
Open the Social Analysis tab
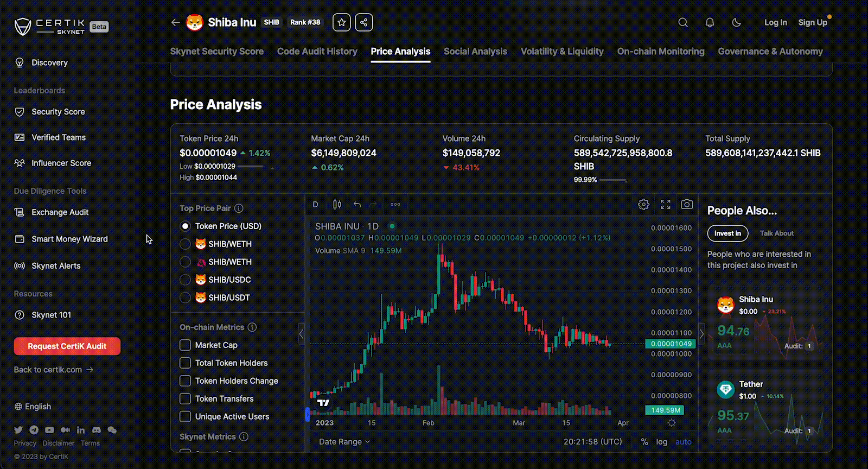475,52
